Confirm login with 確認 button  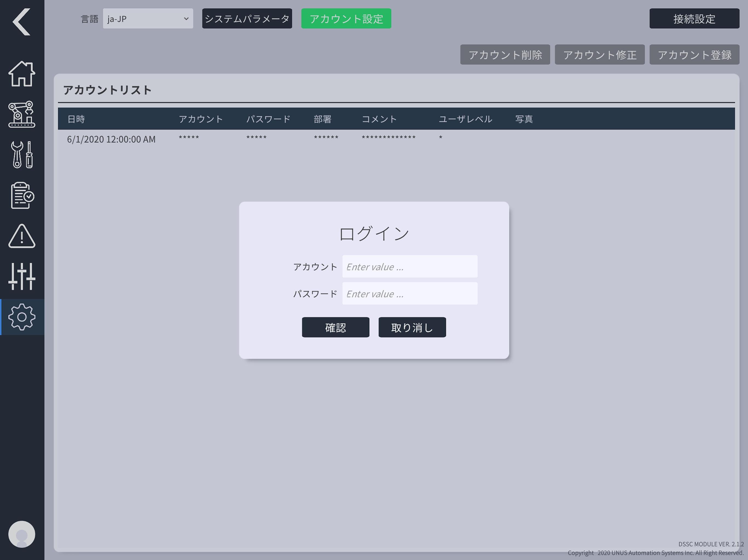click(x=335, y=327)
